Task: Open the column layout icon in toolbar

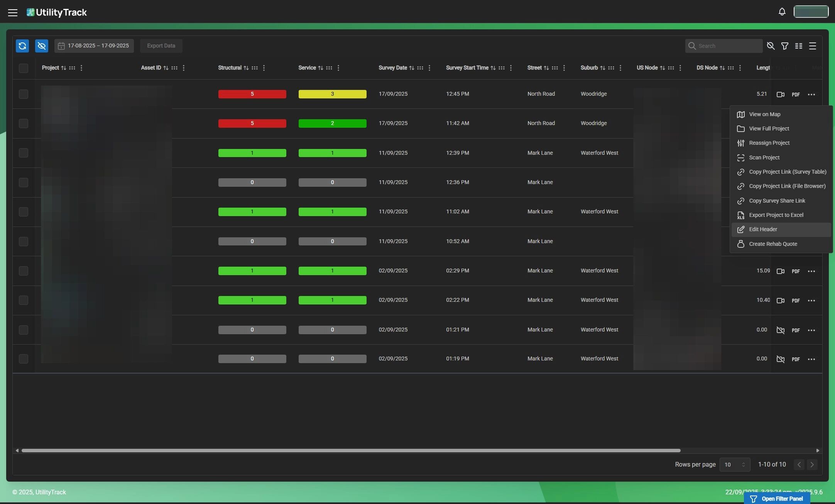Action: point(798,46)
